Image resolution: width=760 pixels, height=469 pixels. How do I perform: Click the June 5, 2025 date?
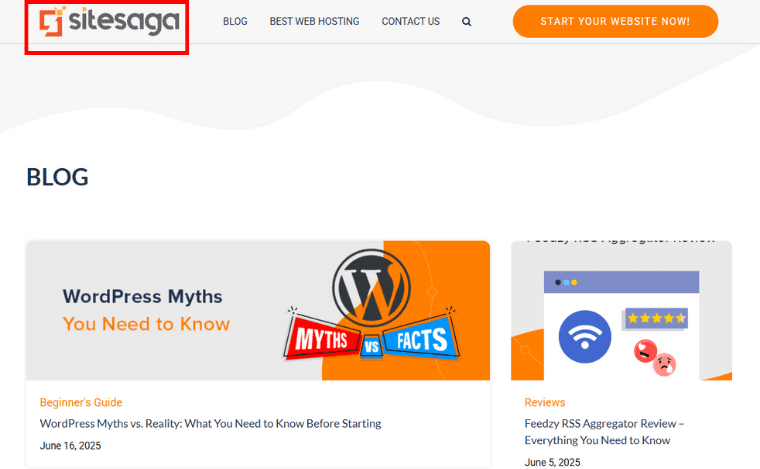click(552, 462)
